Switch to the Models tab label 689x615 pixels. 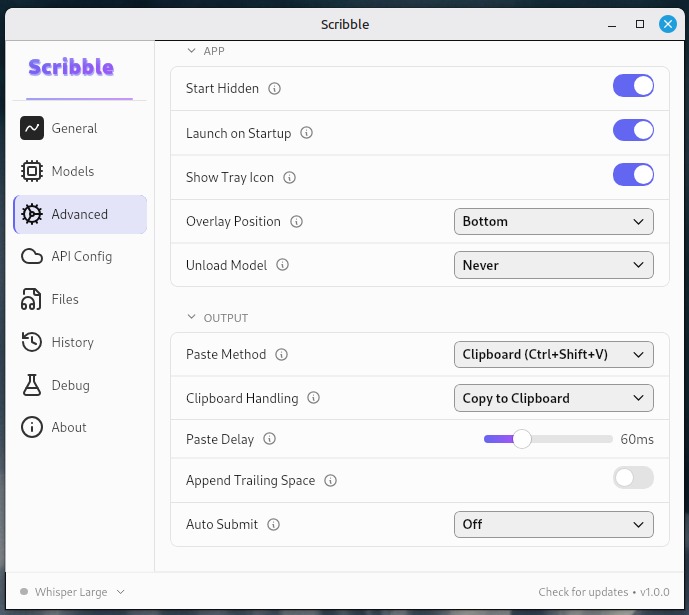click(x=73, y=171)
